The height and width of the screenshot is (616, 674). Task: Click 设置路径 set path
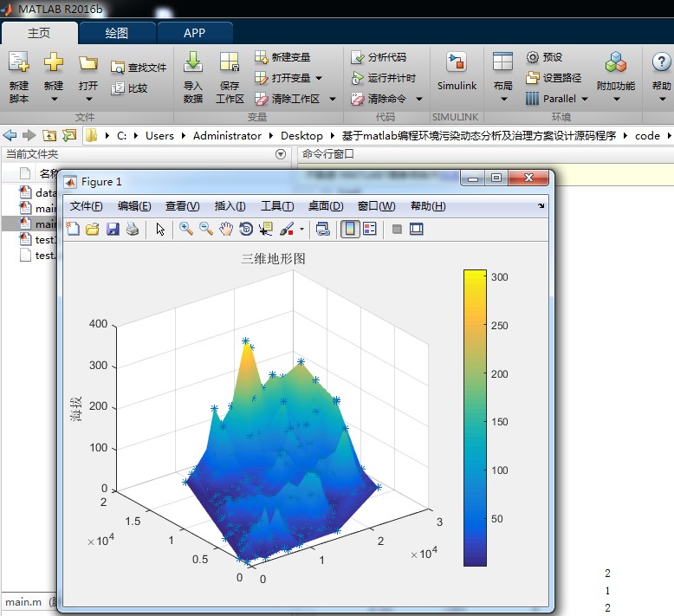pos(554,78)
